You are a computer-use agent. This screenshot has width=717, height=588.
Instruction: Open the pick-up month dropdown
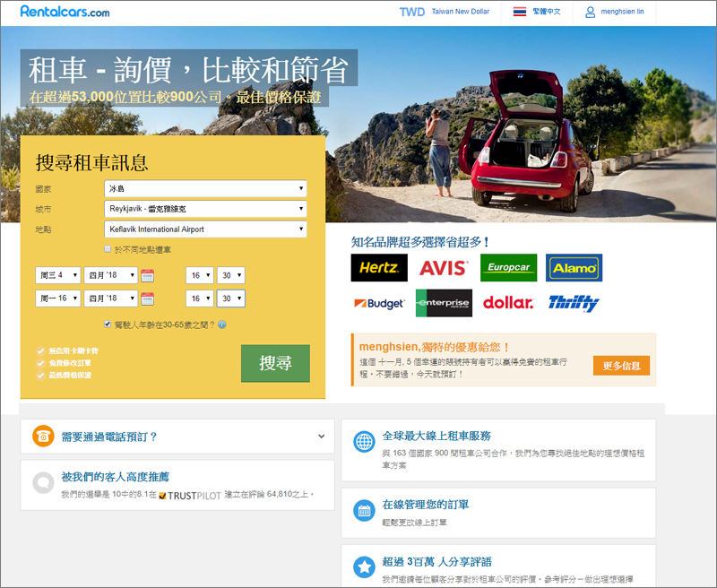[110, 275]
